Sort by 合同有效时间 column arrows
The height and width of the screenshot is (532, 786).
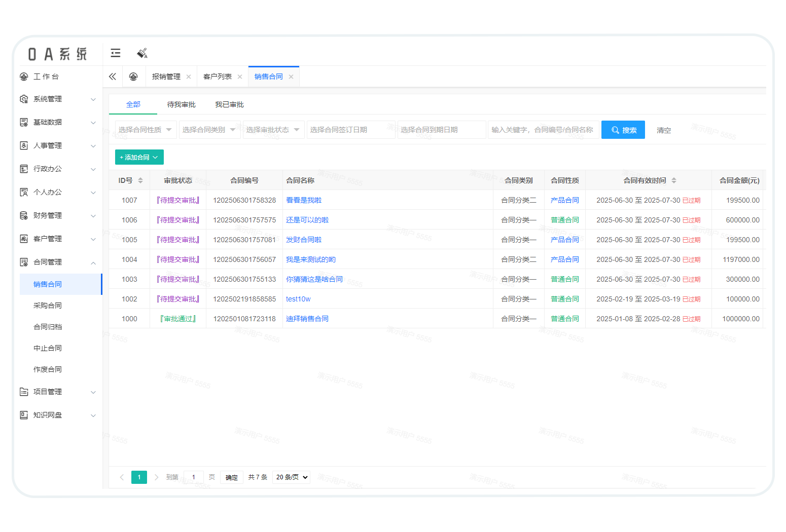pyautogui.click(x=674, y=180)
